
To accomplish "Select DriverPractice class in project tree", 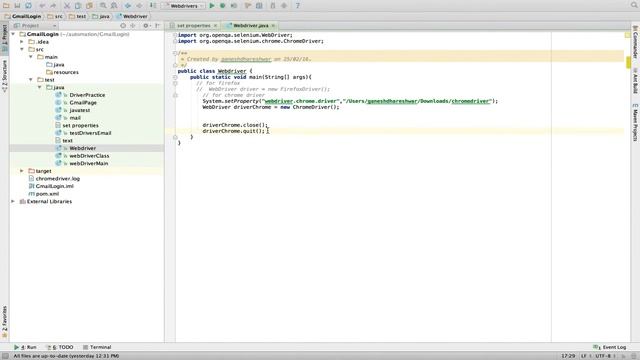I will click(87, 95).
